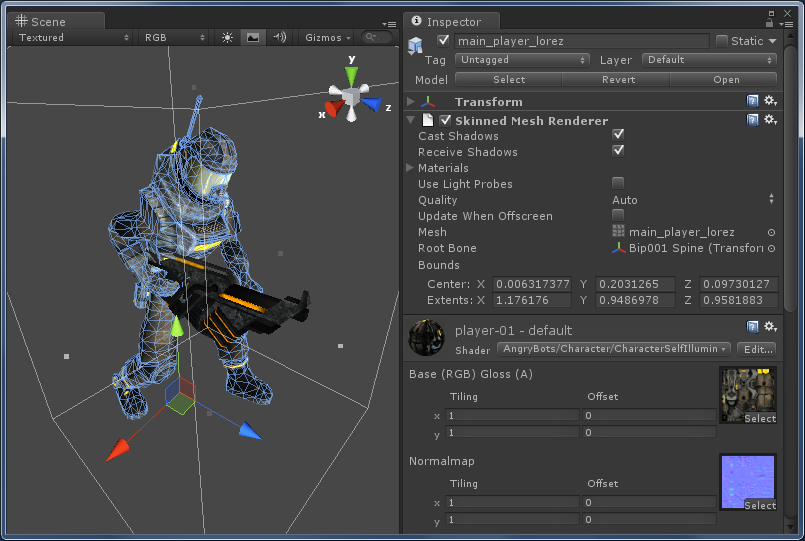Select the Inspector tab
The width and height of the screenshot is (805, 541).
coord(453,21)
